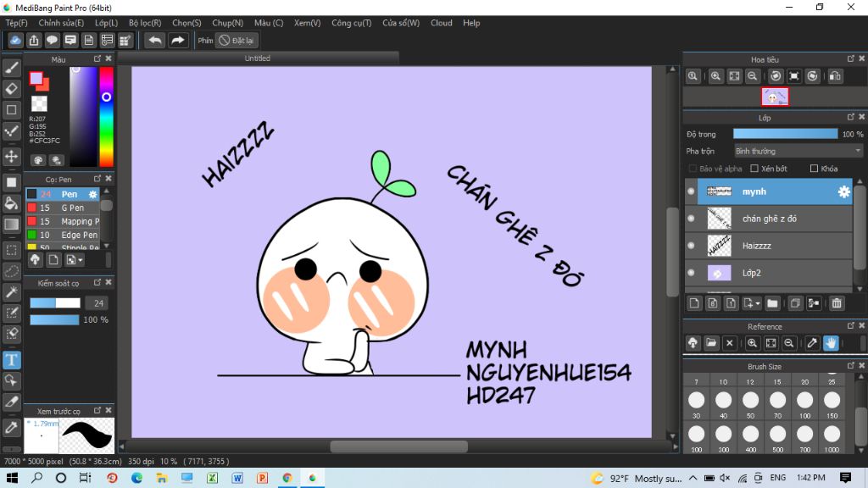Choose brush size 100 preset
Screen dimensions: 868x488
coord(804,404)
